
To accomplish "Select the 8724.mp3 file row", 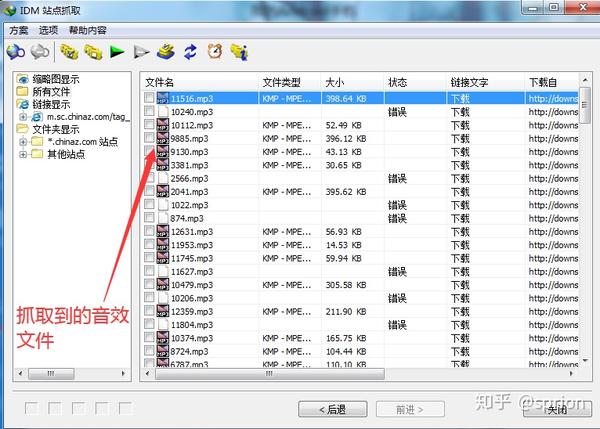I will coord(360,351).
